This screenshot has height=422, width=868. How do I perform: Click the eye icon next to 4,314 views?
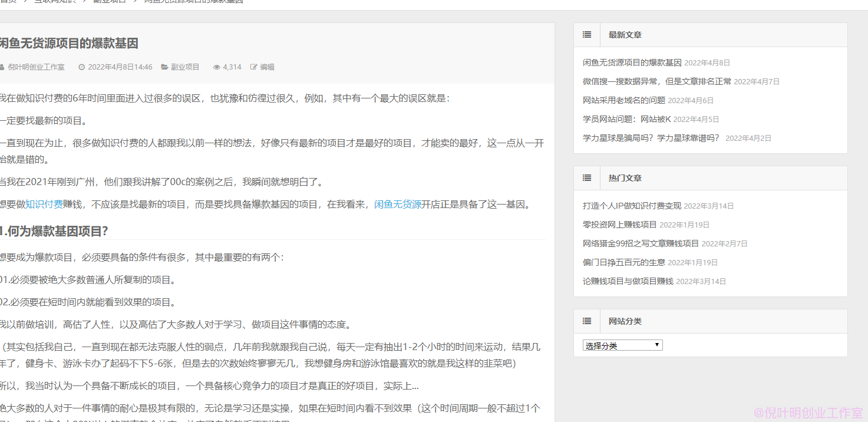(x=217, y=67)
